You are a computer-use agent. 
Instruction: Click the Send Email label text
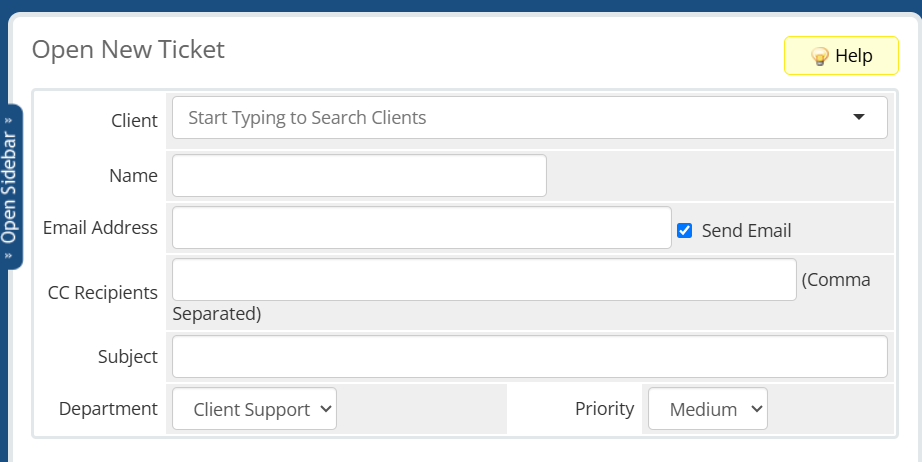click(x=746, y=230)
